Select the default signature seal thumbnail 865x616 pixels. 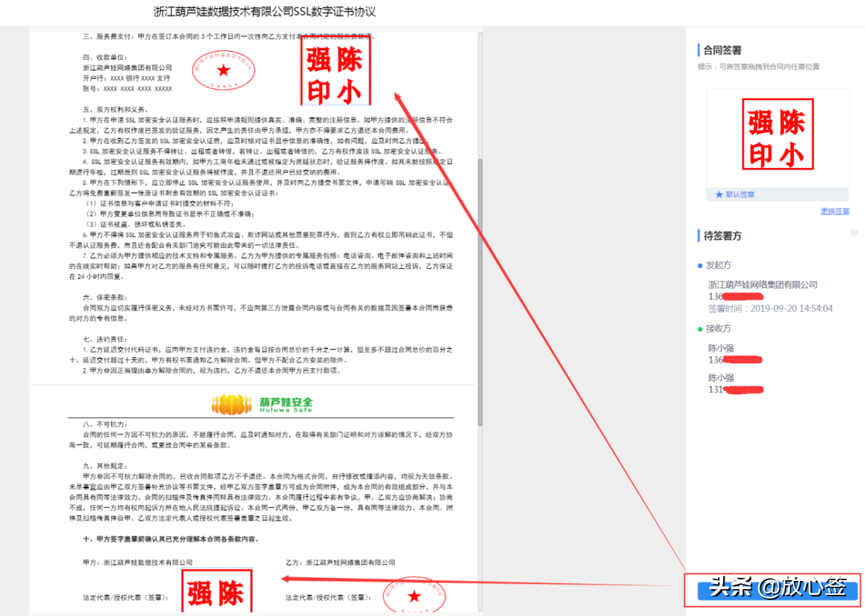coord(777,134)
